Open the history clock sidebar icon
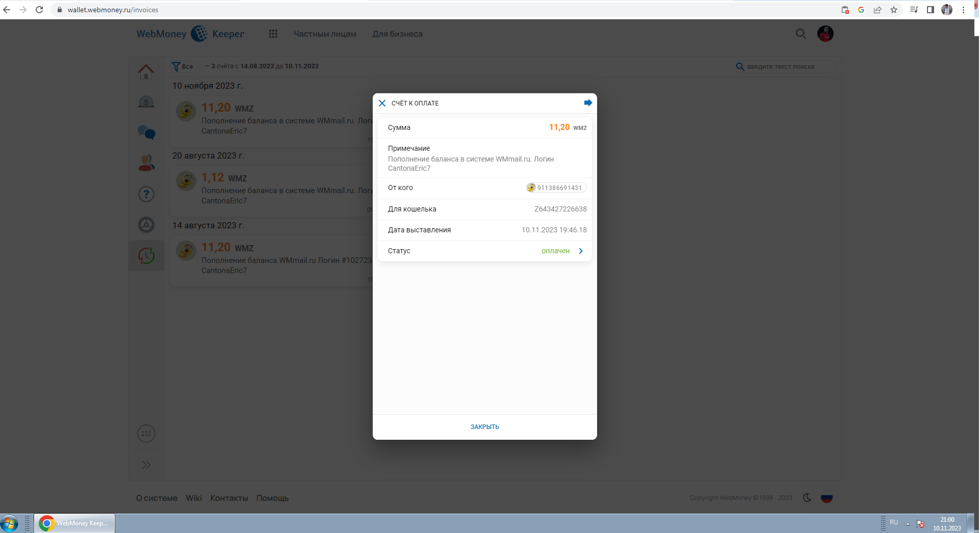This screenshot has width=980, height=533. pos(146,255)
